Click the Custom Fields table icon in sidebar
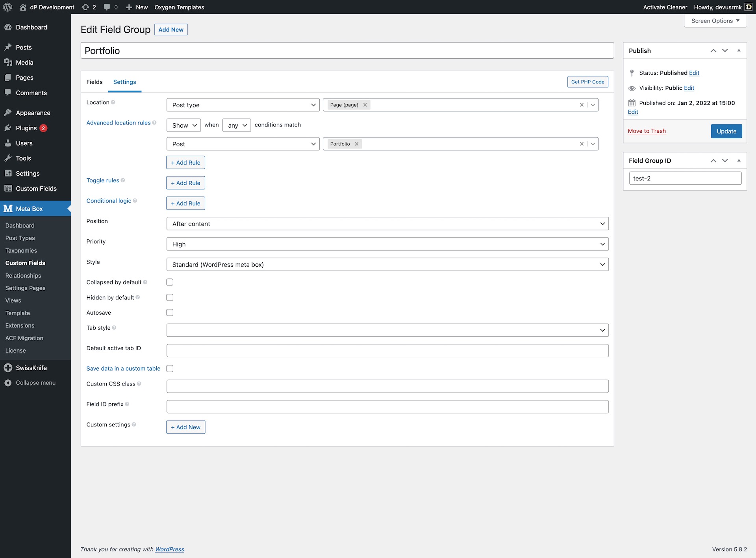Viewport: 756px width, 558px height. tap(8, 188)
